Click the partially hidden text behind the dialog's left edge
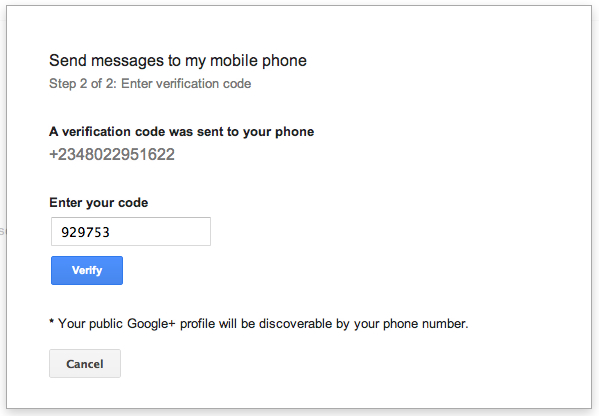599x416 pixels. coord(2,231)
